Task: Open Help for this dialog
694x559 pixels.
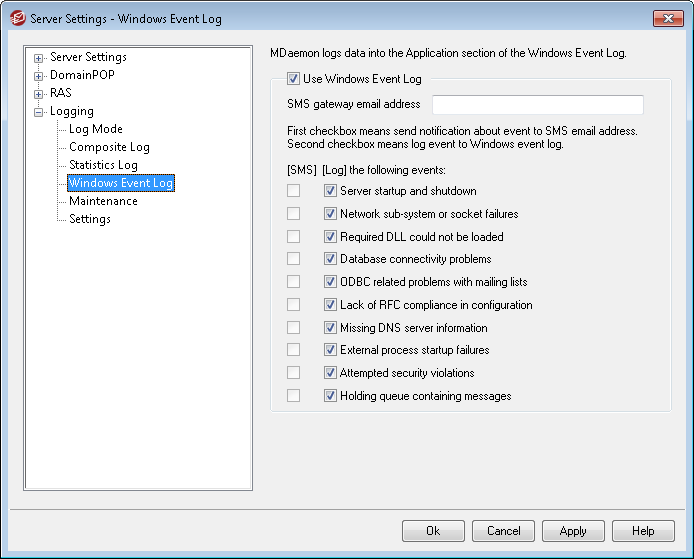Action: [x=643, y=531]
